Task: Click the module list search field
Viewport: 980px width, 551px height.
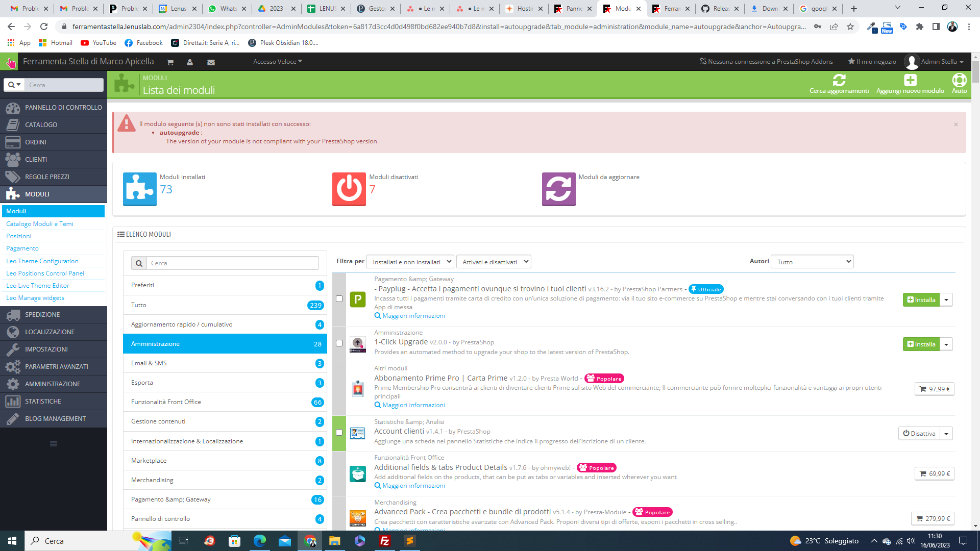Action: [x=232, y=263]
